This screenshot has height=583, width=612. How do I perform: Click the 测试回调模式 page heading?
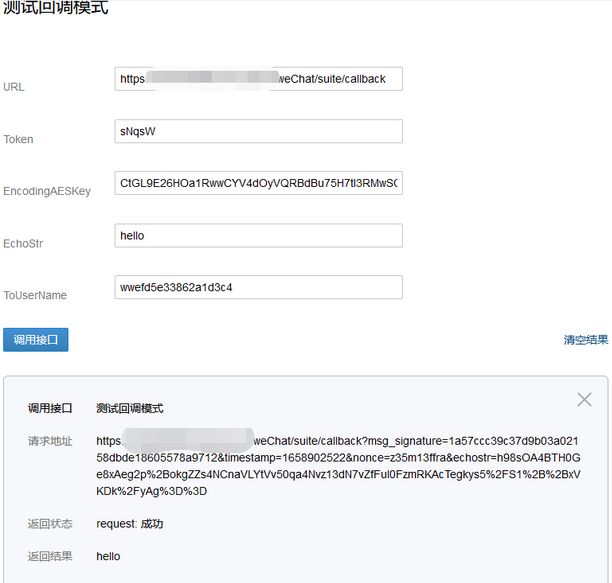(x=56, y=9)
